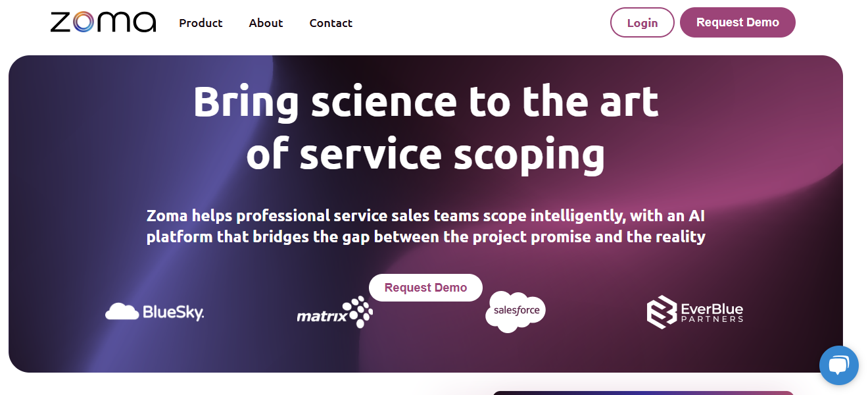Click the Zoma helps professional service paragraph

click(425, 226)
